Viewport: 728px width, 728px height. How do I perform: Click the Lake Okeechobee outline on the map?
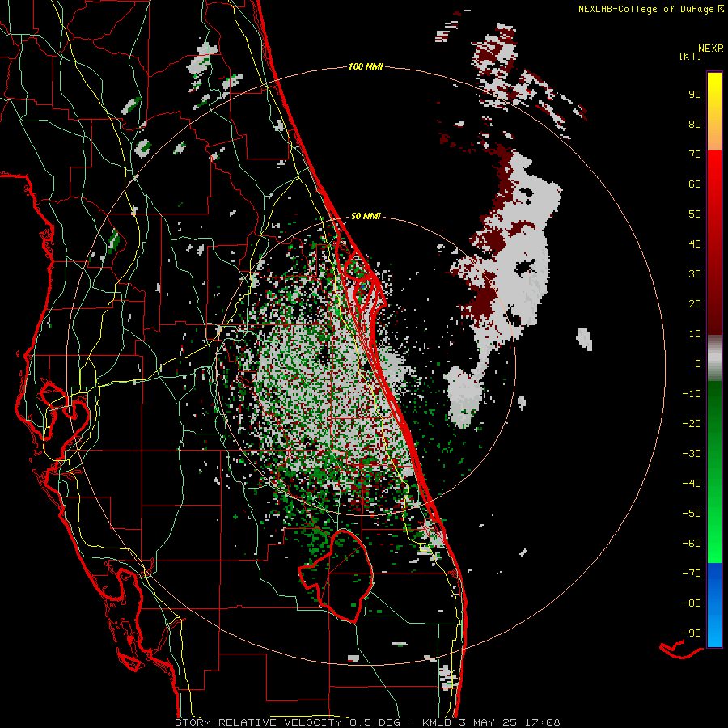(335, 576)
